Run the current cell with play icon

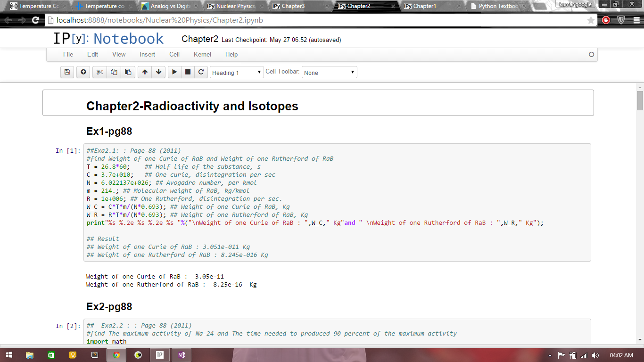coord(174,72)
